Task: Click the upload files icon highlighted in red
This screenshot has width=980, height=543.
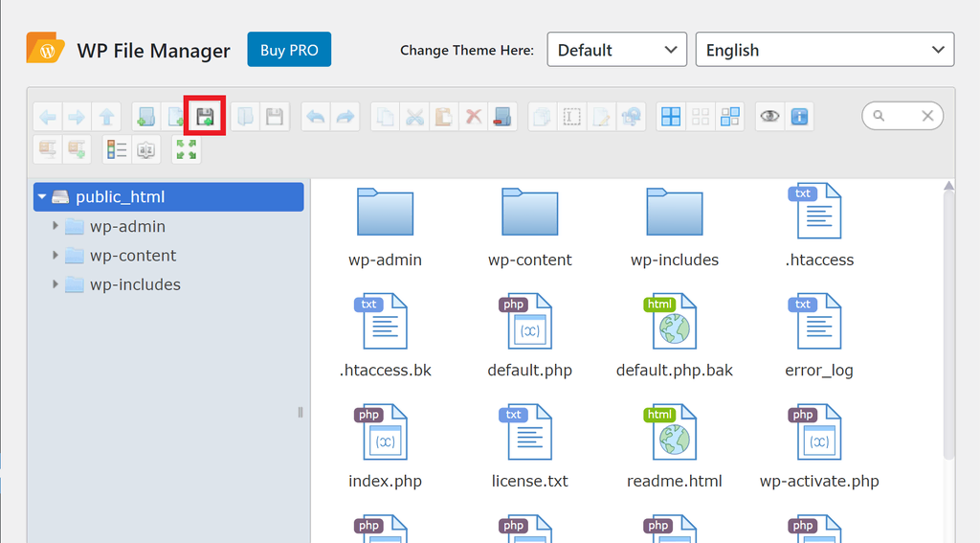Action: tap(205, 117)
